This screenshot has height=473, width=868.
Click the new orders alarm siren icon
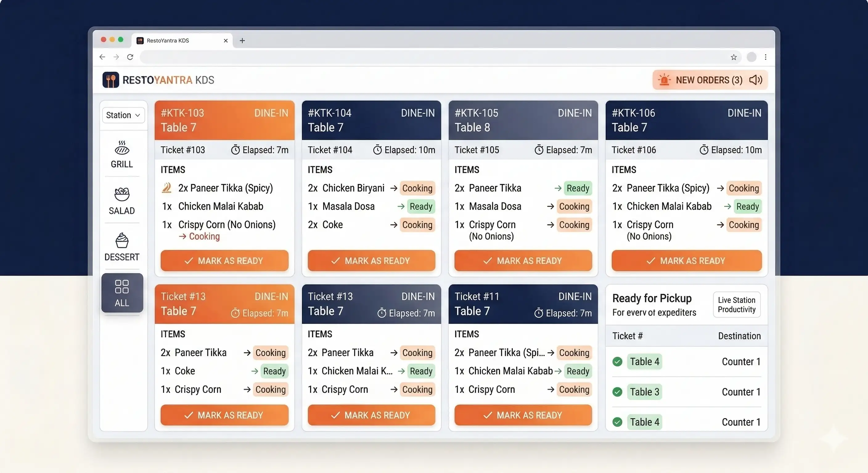[664, 80]
